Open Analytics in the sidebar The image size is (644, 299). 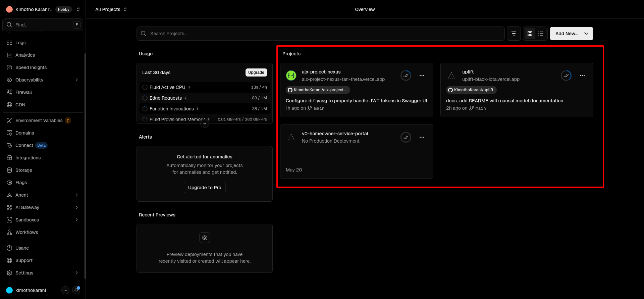(x=43, y=55)
